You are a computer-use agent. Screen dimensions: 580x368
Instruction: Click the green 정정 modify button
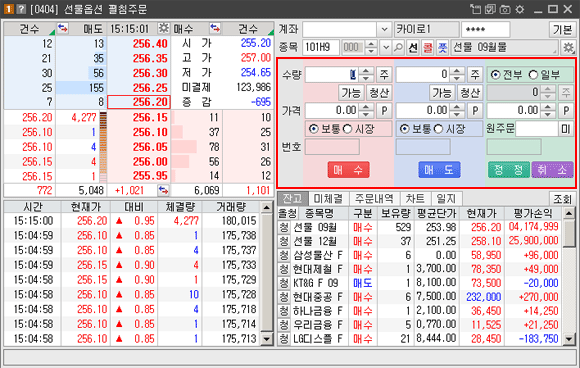(x=509, y=170)
